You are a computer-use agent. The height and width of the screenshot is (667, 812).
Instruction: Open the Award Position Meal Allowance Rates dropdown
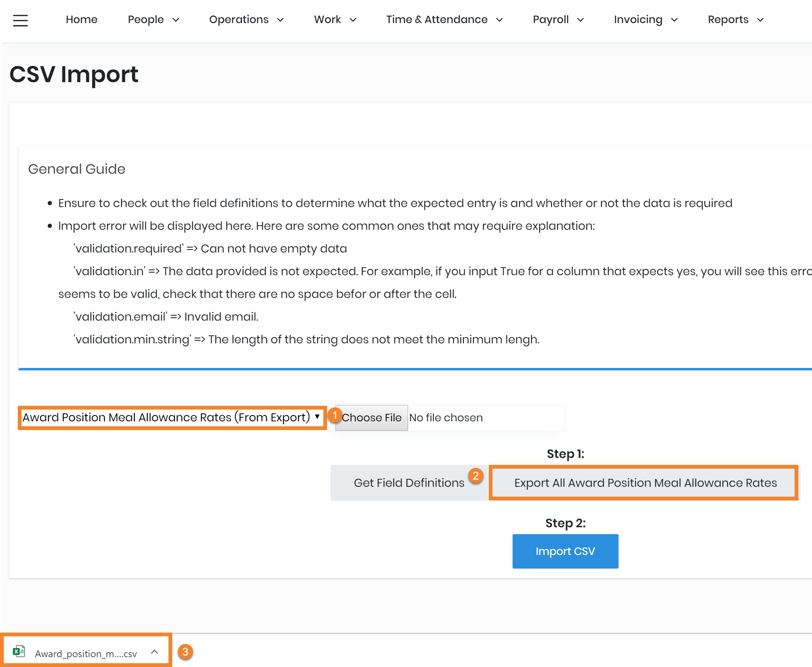point(171,418)
